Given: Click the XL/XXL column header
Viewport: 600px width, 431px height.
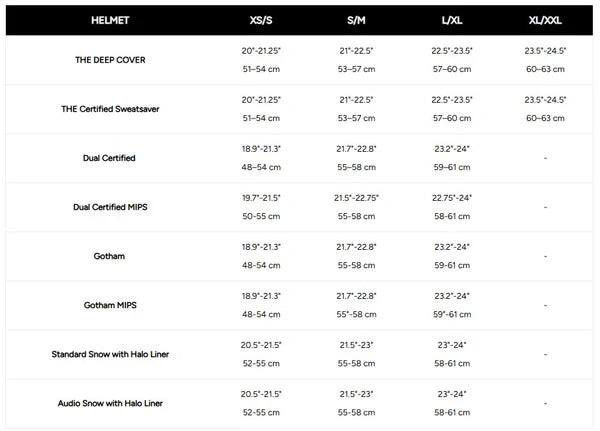Looking at the screenshot, I should point(545,19).
